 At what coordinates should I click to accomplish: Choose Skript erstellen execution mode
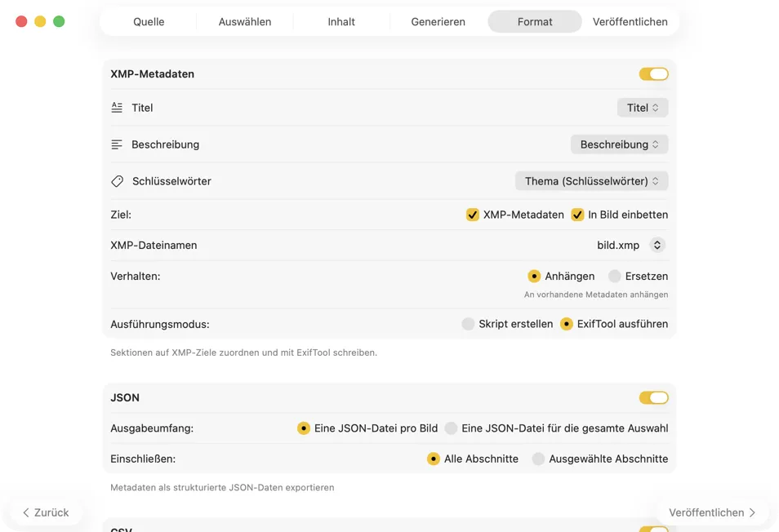[x=468, y=324]
